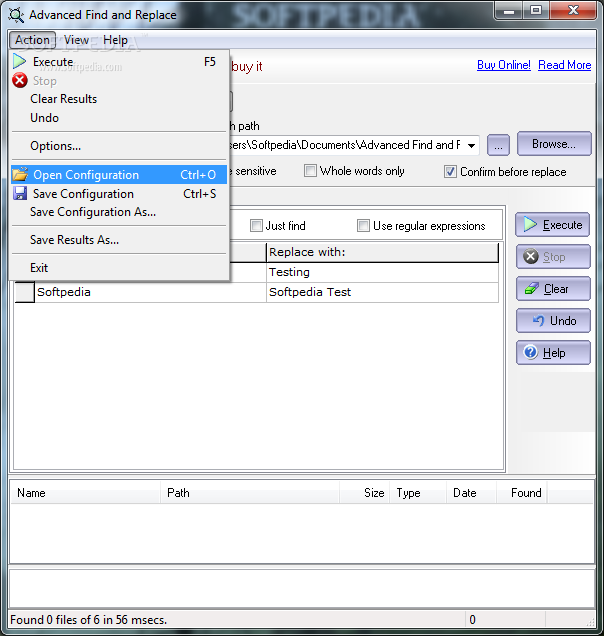Sort results by Size column header
The height and width of the screenshot is (636, 604).
pyautogui.click(x=365, y=493)
